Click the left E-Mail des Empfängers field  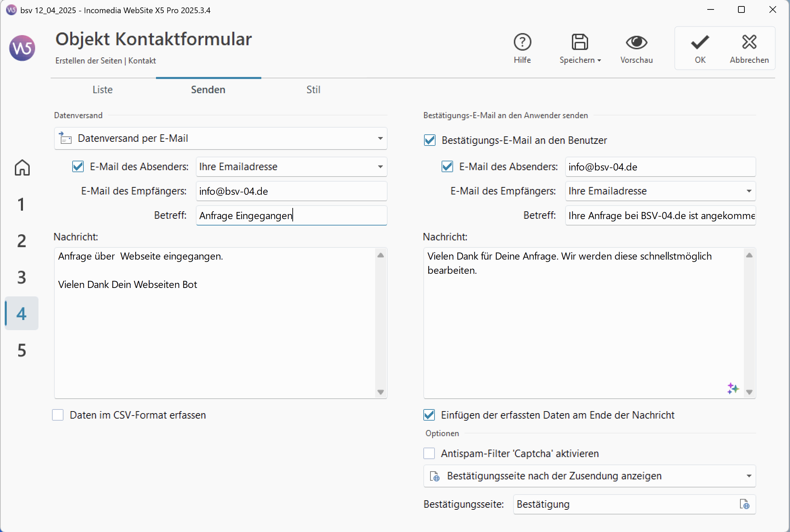tap(291, 191)
